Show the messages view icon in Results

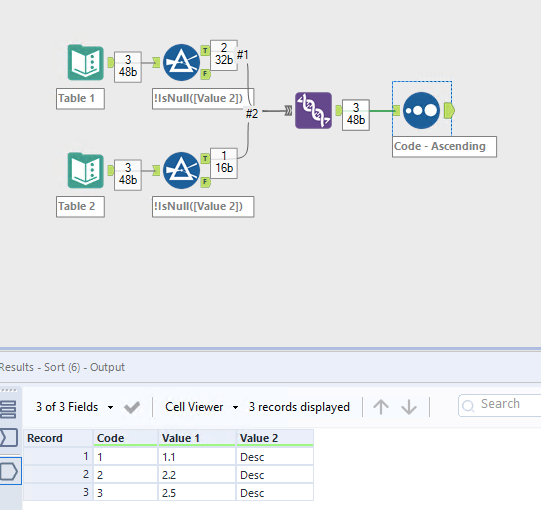pyautogui.click(x=8, y=409)
